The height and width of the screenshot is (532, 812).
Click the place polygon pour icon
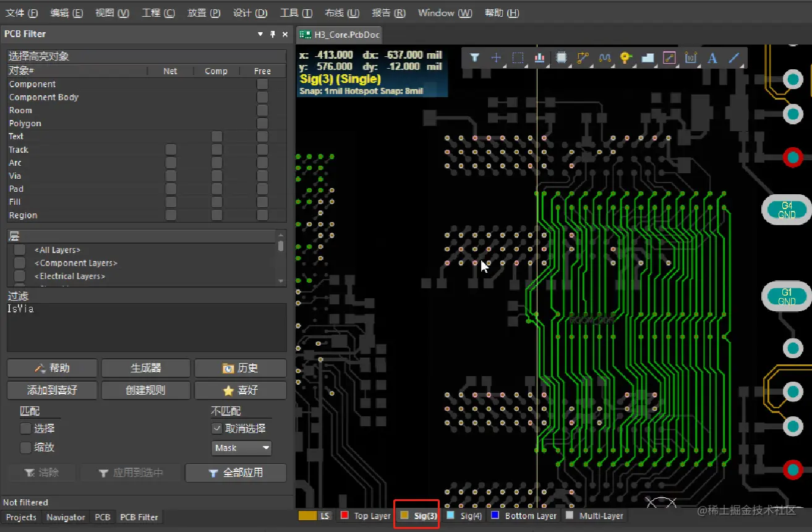[x=647, y=58]
